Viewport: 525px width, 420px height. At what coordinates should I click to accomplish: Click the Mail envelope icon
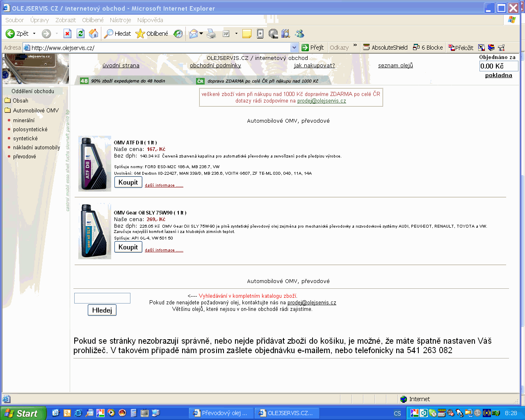click(x=194, y=34)
